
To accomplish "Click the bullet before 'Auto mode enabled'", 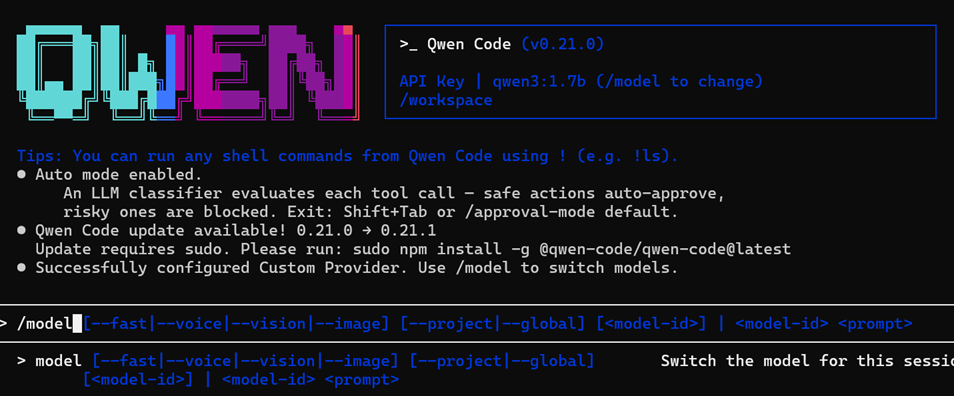I will point(21,175).
